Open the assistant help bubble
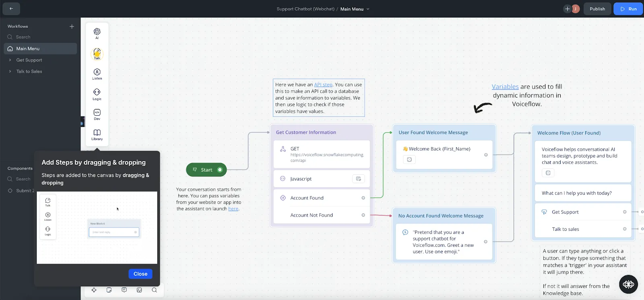Image resolution: width=644 pixels, height=300 pixels. point(628,284)
